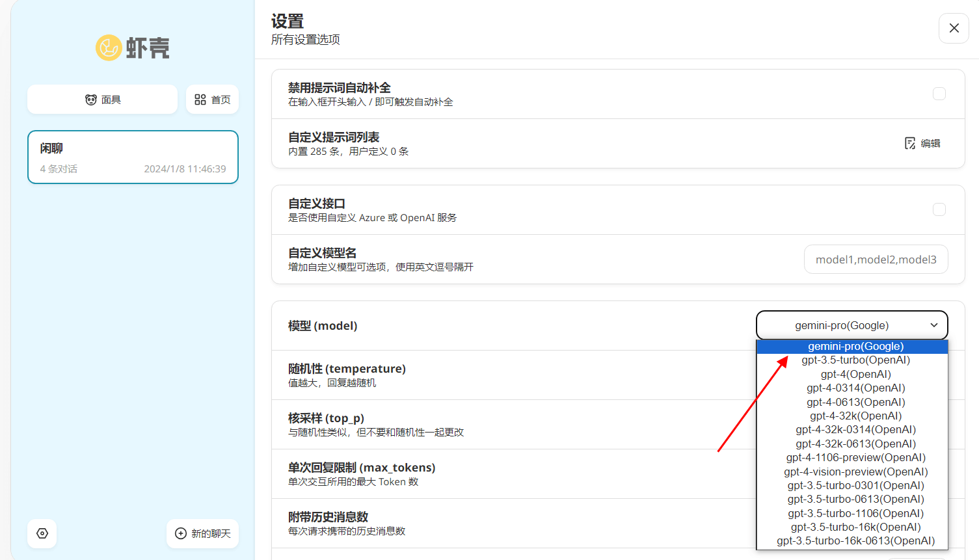Open the 面具 masks panel

102,99
